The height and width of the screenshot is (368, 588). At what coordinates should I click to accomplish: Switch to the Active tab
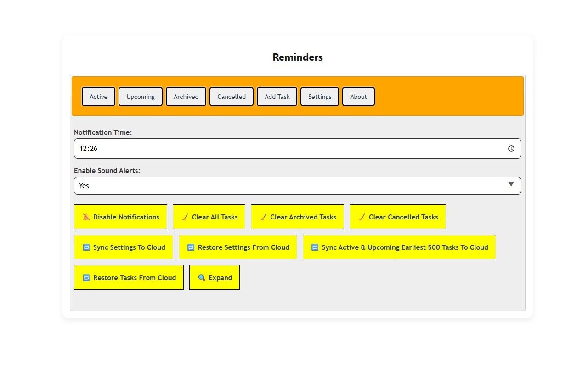pos(98,97)
